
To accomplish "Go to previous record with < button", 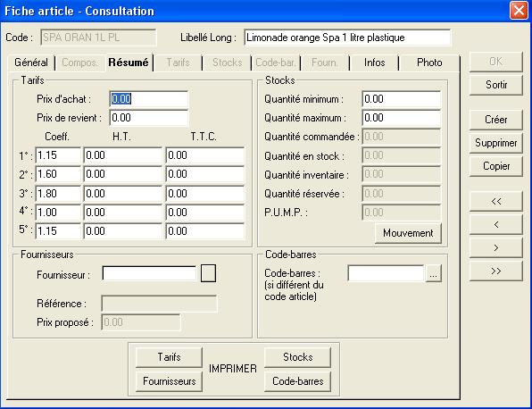I will [x=495, y=224].
